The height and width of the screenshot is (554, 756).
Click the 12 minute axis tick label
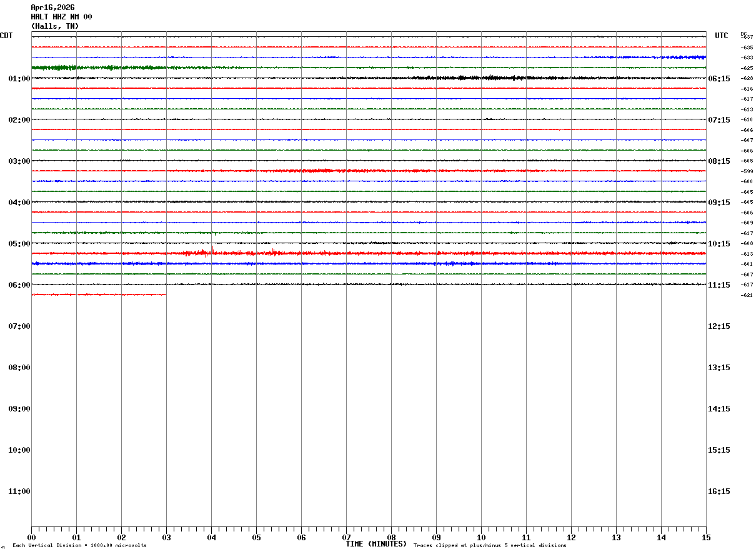pos(571,538)
